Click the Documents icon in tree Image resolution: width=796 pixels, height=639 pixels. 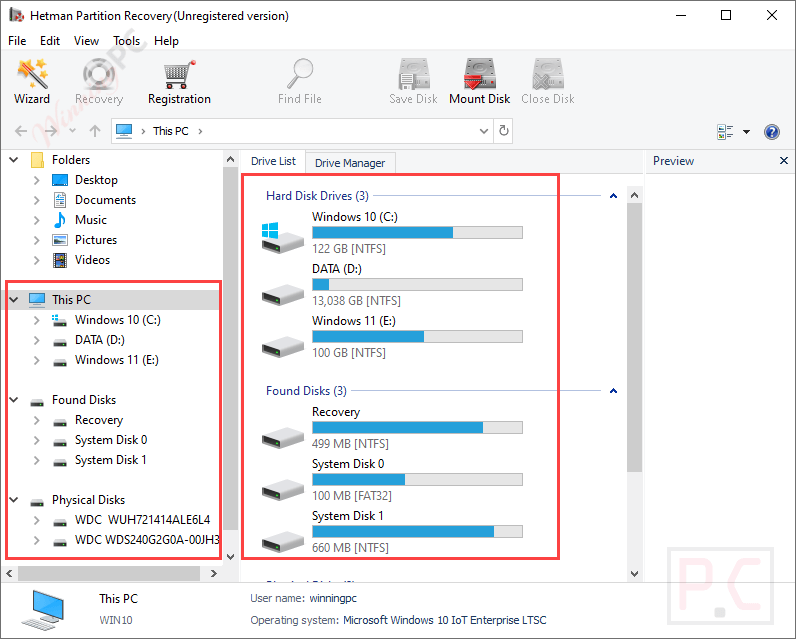click(x=60, y=200)
